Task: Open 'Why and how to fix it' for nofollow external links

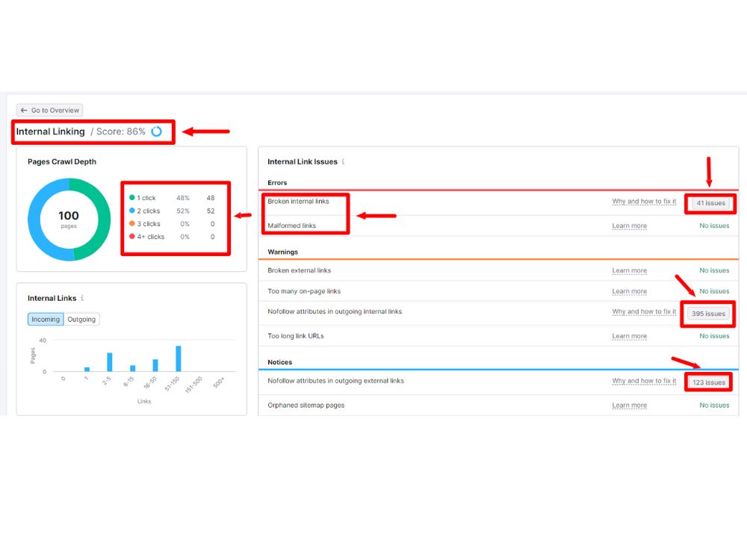Action: [644, 381]
